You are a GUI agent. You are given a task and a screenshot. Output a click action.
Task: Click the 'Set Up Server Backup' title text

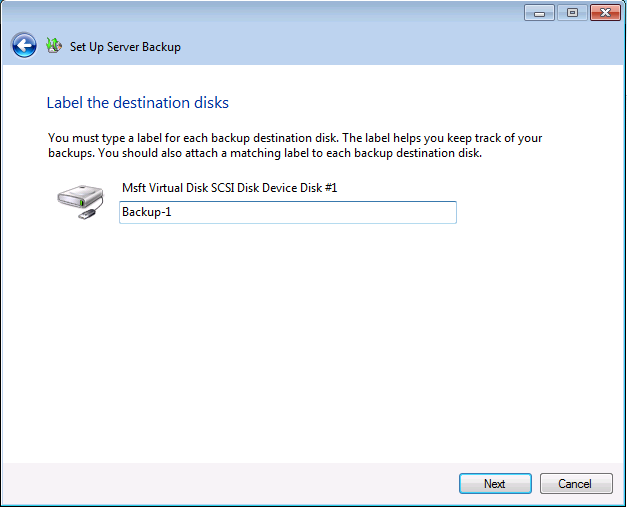[125, 47]
